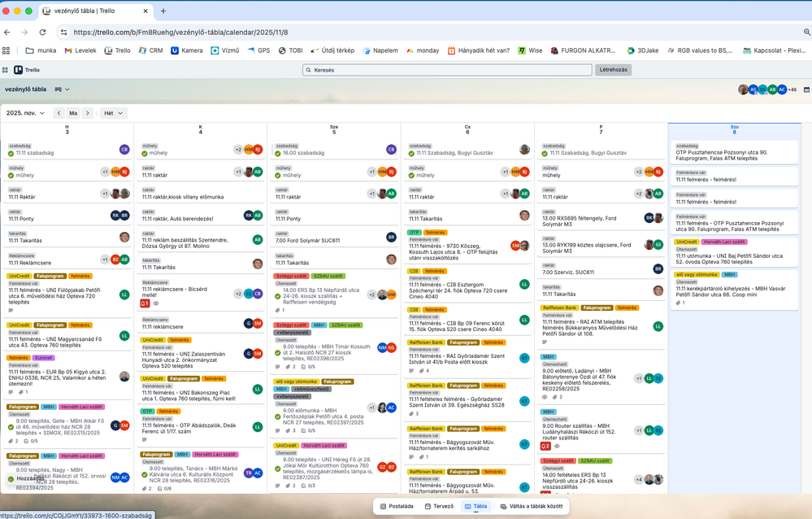Open the calendar icon at top right
The height and width of the screenshot is (519, 812).
click(806, 89)
